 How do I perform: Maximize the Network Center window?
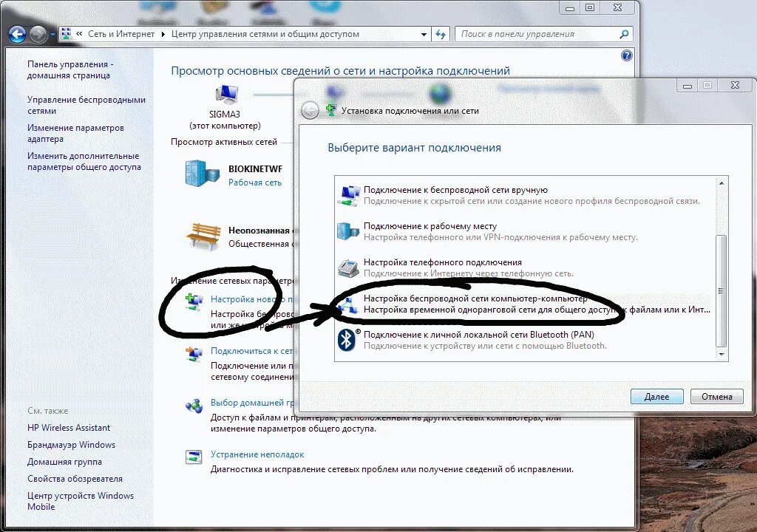(590, 7)
